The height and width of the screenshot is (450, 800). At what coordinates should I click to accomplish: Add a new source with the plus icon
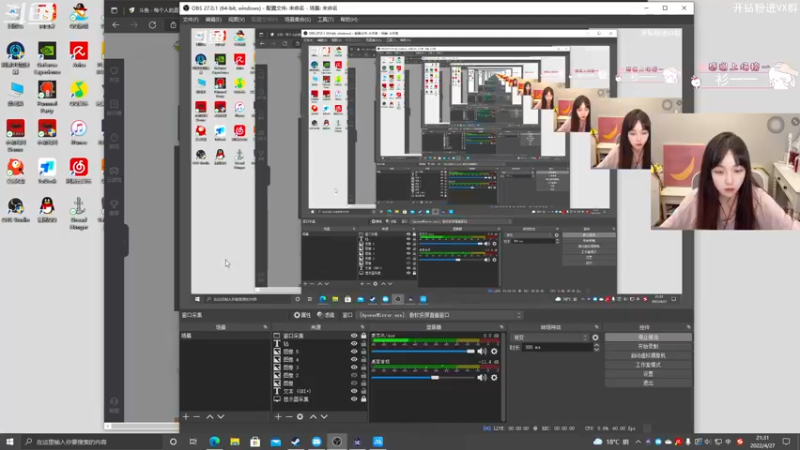click(278, 417)
